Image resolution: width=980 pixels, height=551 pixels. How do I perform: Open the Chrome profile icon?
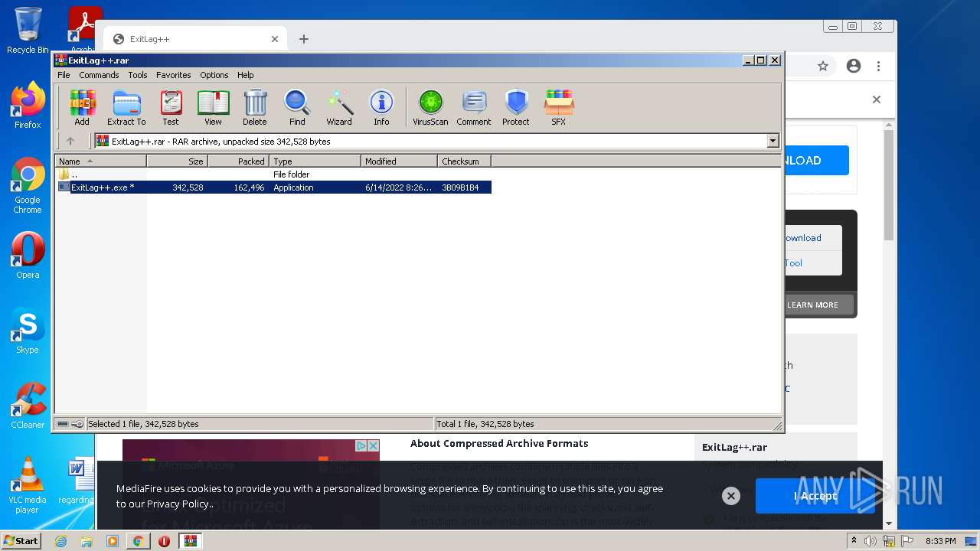[854, 67]
